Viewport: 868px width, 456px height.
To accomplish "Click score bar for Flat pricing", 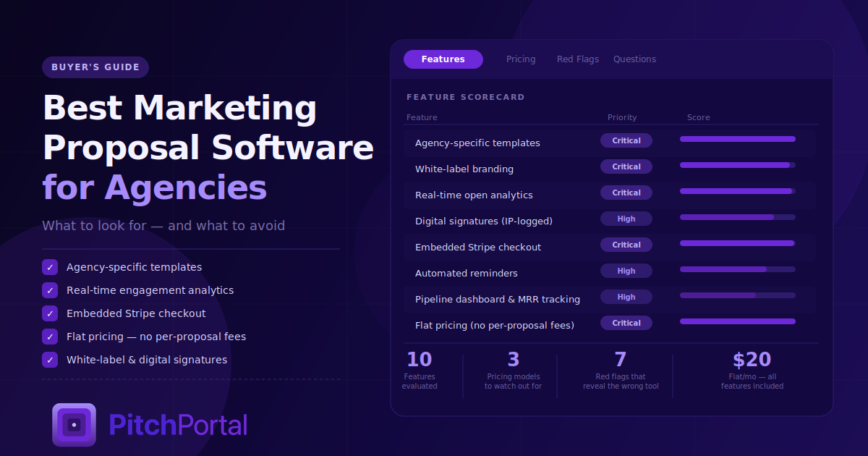I will (x=738, y=321).
